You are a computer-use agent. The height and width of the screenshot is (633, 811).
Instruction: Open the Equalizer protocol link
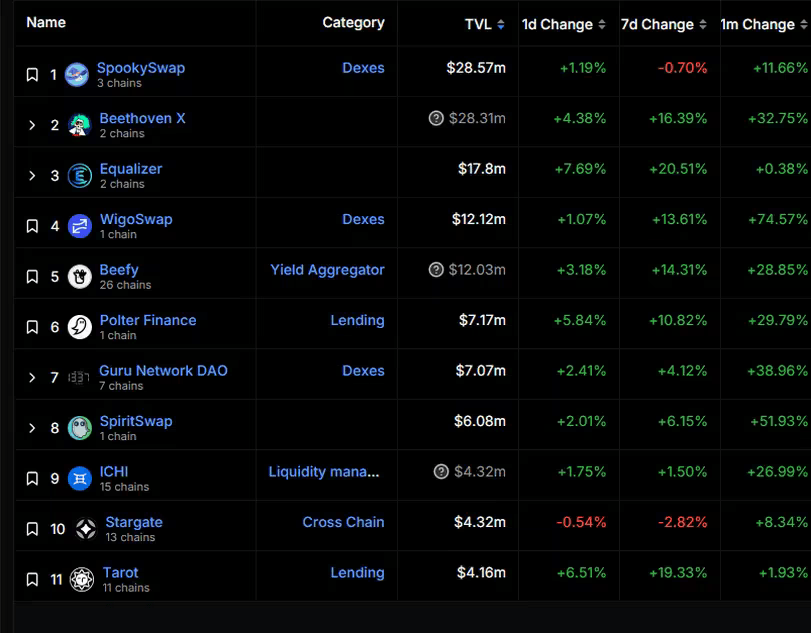click(131, 169)
